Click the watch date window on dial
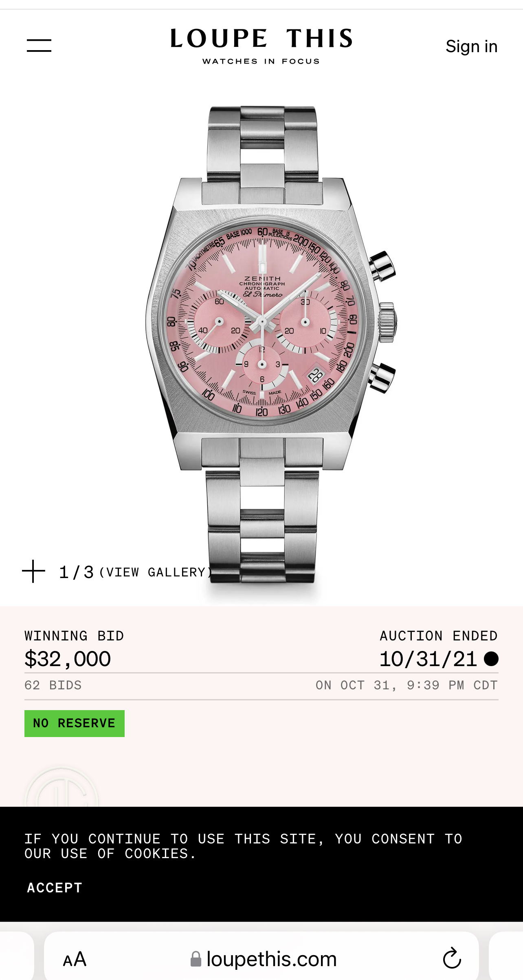 click(316, 375)
